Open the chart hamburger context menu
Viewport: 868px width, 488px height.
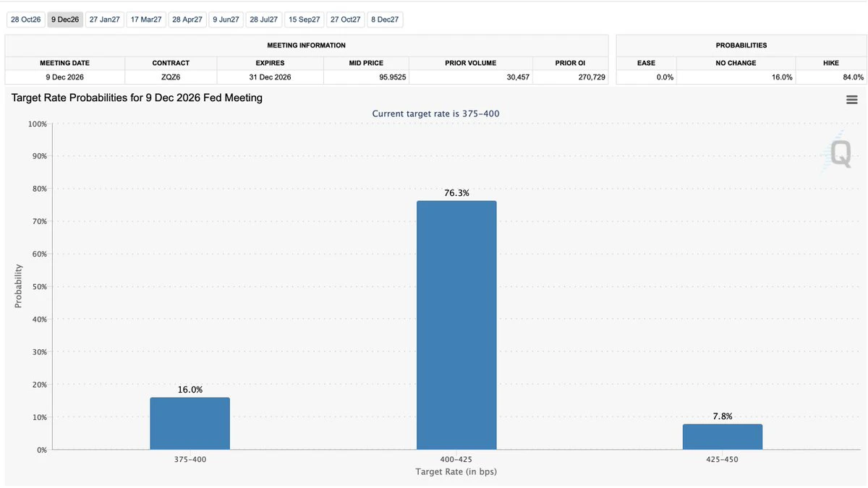(851, 100)
